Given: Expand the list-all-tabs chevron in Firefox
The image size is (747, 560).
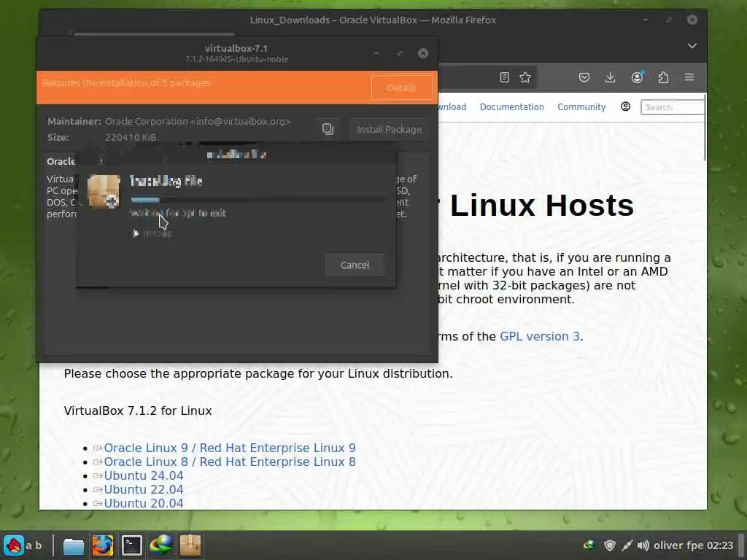Looking at the screenshot, I should tap(692, 45).
